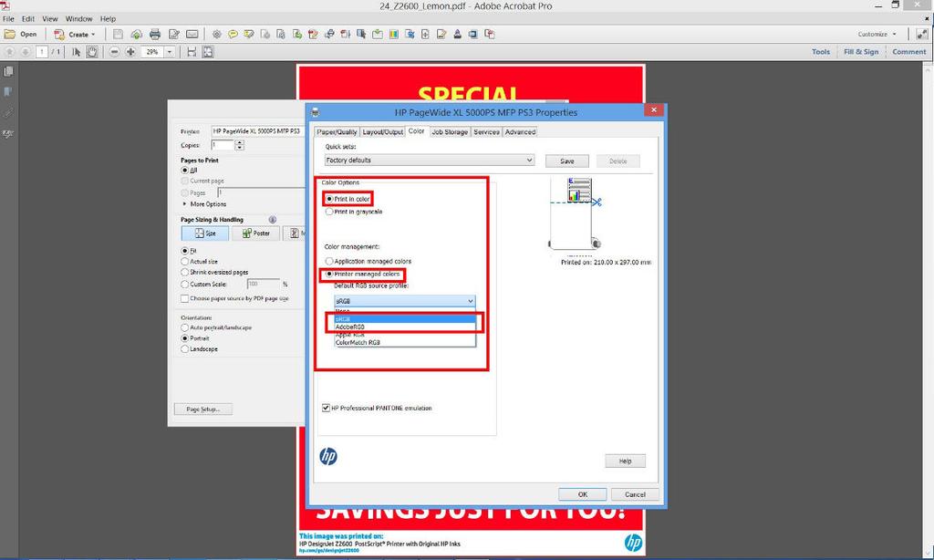The width and height of the screenshot is (934, 560).
Task: Choose Printer managed colors
Action: click(328, 274)
